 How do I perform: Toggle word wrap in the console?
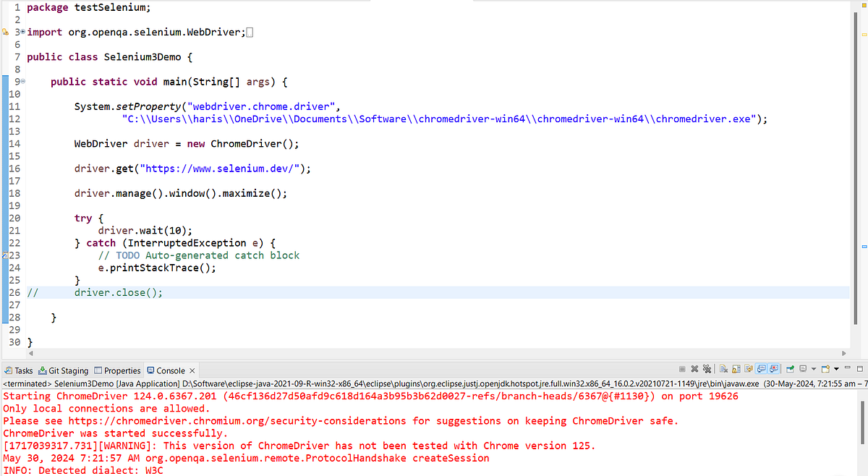tap(749, 370)
